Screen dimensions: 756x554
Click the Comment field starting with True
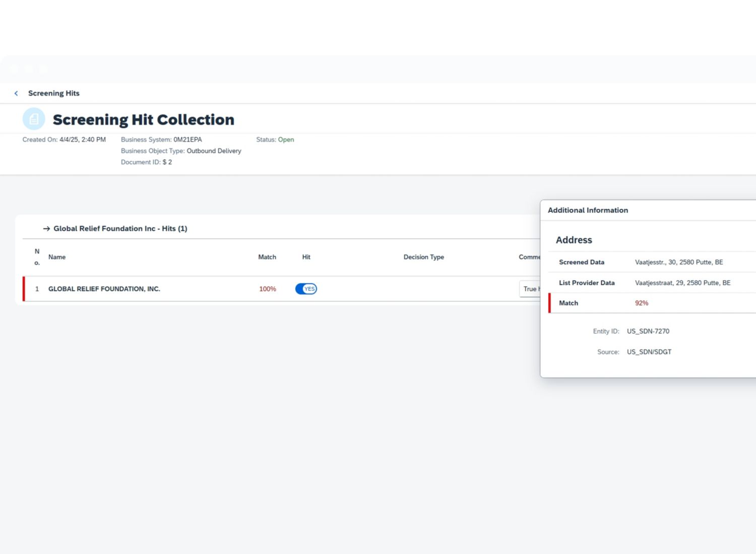pos(530,289)
